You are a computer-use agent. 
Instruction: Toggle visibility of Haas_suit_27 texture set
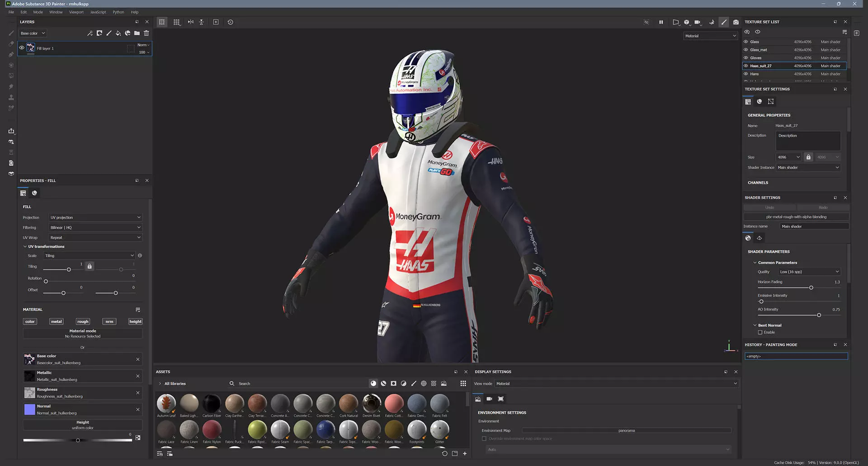coord(746,66)
